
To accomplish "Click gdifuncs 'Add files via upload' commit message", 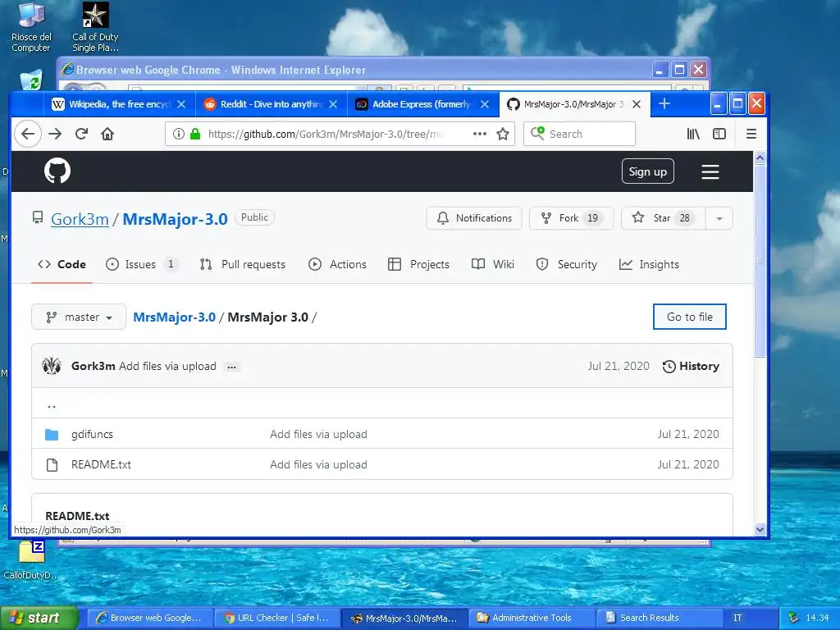I will (x=319, y=434).
